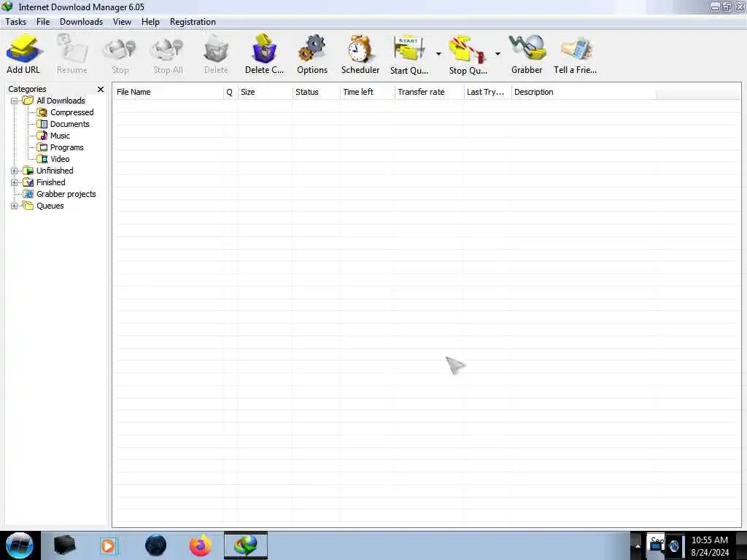Open the View menu

[122, 22]
